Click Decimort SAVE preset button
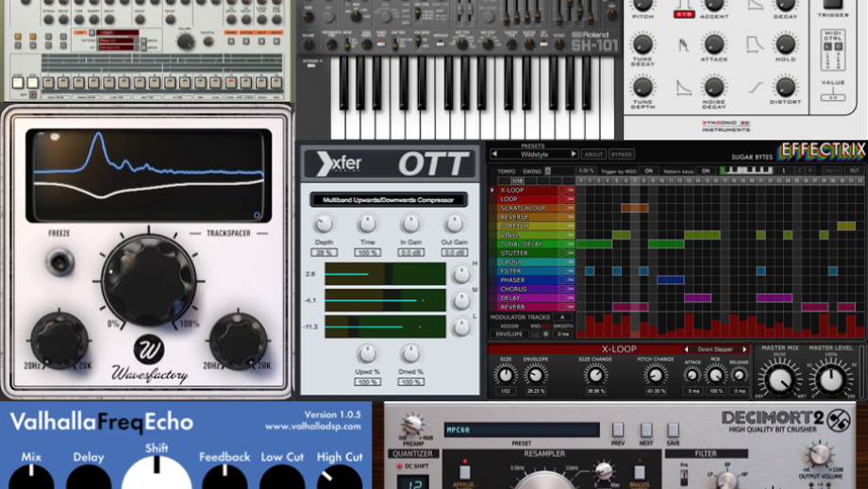The image size is (868, 489). coord(673,430)
